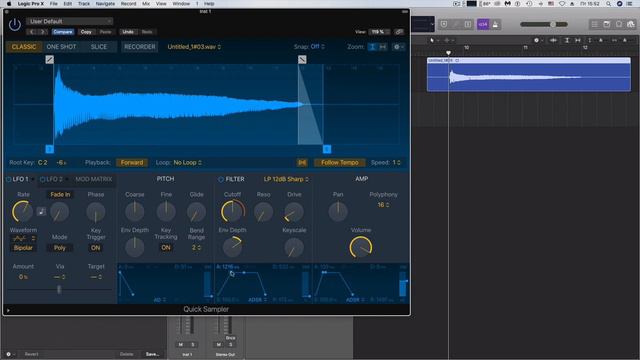Open the Untitled_1#03.wav file menu
The image size is (640, 360).
pos(194,47)
